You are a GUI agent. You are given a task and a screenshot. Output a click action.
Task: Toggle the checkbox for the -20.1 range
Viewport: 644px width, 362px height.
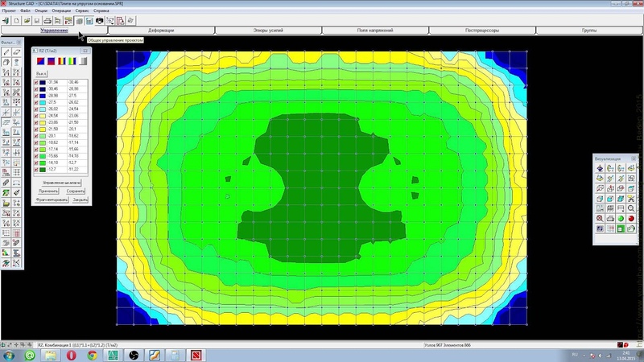[x=36, y=136]
